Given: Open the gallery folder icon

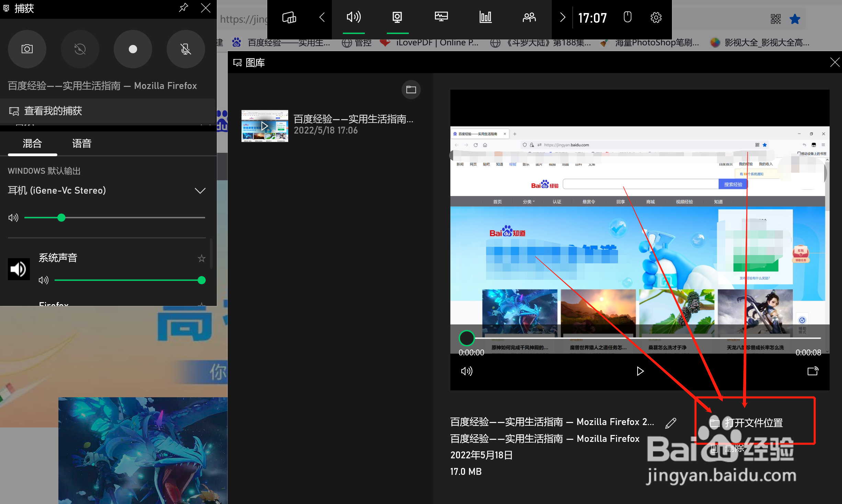Looking at the screenshot, I should 411,89.
